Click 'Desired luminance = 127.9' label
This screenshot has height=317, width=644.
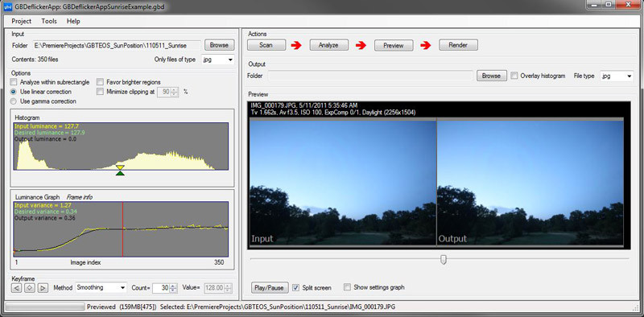coord(50,133)
